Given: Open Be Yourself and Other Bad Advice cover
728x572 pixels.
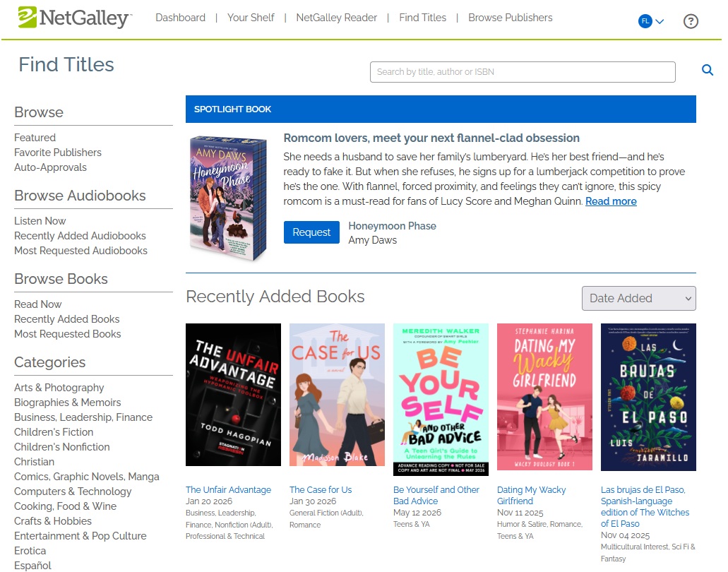Looking at the screenshot, I should (x=441, y=399).
